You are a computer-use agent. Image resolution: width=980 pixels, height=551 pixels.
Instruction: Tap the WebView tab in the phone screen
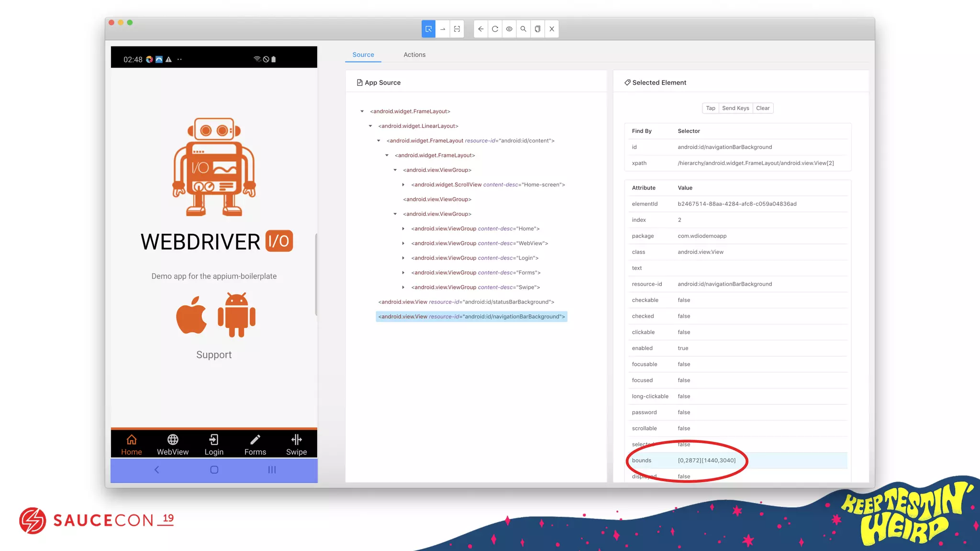[173, 444]
